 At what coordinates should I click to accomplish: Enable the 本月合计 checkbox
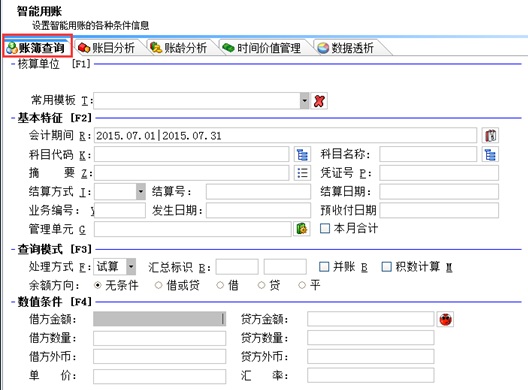tap(325, 228)
